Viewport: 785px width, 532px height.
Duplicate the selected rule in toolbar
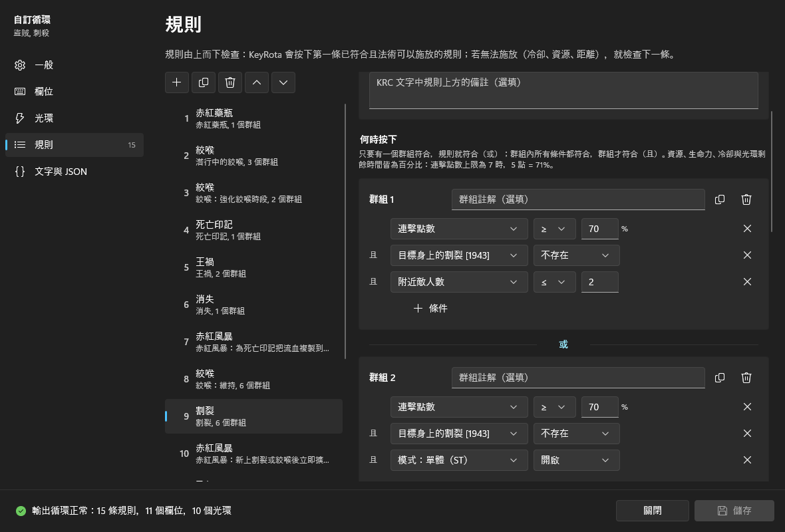(x=204, y=82)
